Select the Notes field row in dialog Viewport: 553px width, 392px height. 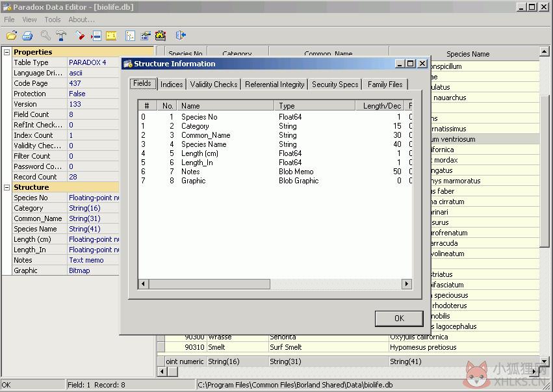pos(275,172)
